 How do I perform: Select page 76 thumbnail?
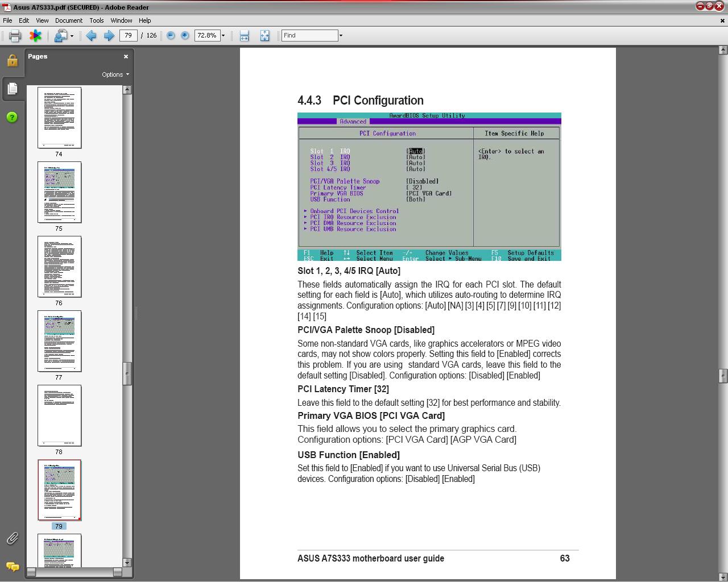tap(59, 267)
